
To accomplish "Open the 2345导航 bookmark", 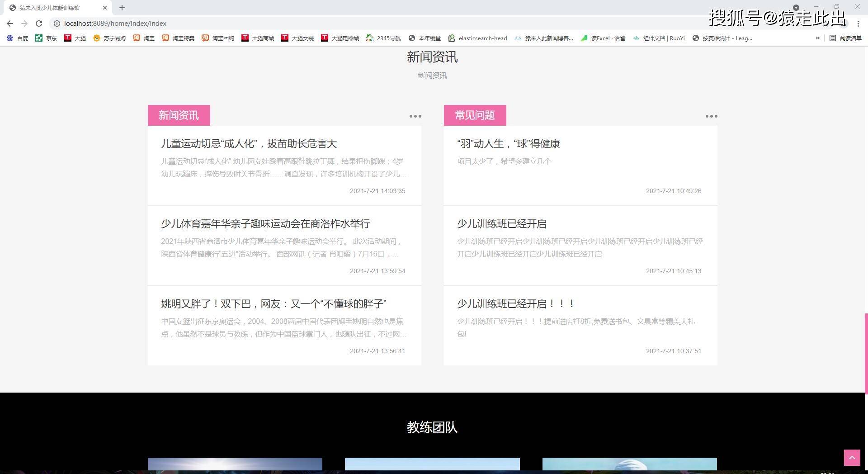I will click(383, 38).
